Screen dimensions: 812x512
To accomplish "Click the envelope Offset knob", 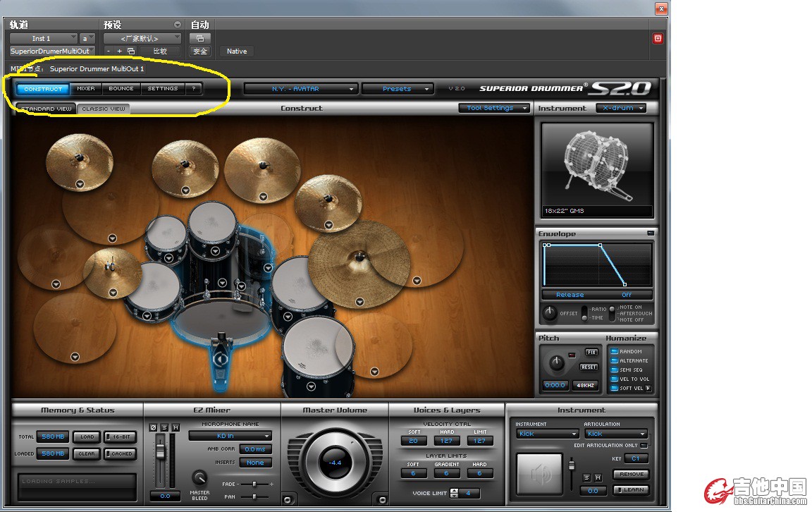I will (549, 313).
